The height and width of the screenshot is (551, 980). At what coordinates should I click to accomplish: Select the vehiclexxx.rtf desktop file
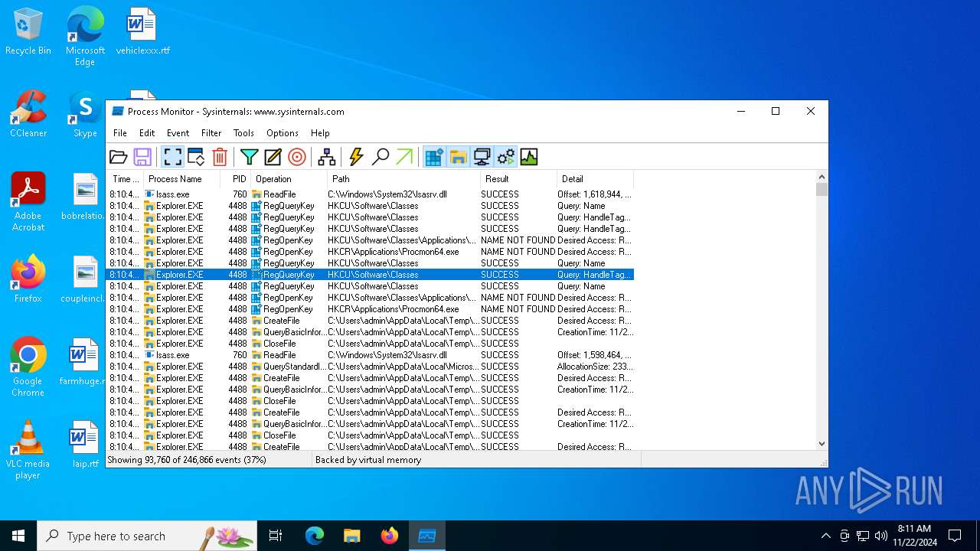pyautogui.click(x=142, y=32)
